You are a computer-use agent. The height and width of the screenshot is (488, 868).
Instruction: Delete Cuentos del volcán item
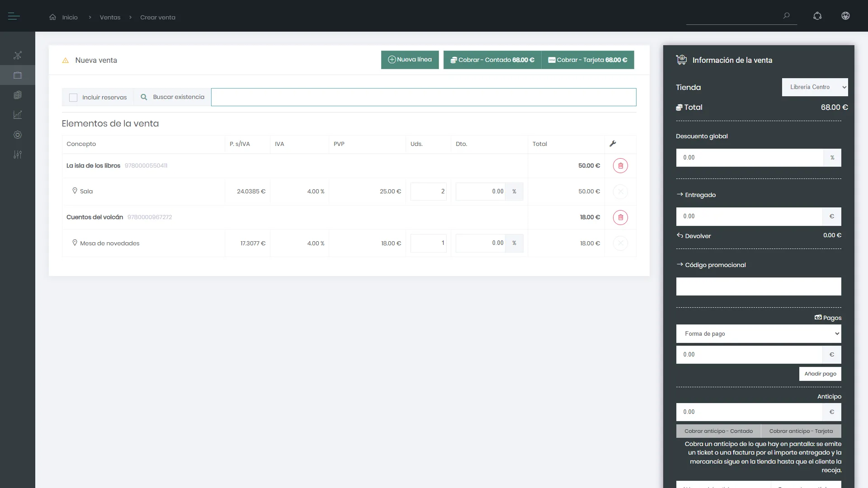[620, 217]
